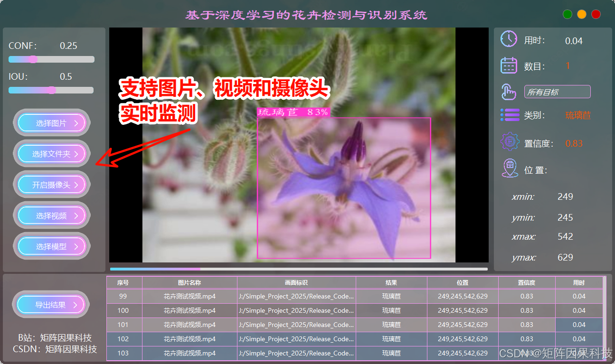The image size is (615, 364).
Task: Click the 0.83 confidence in row 99
Action: [527, 296]
